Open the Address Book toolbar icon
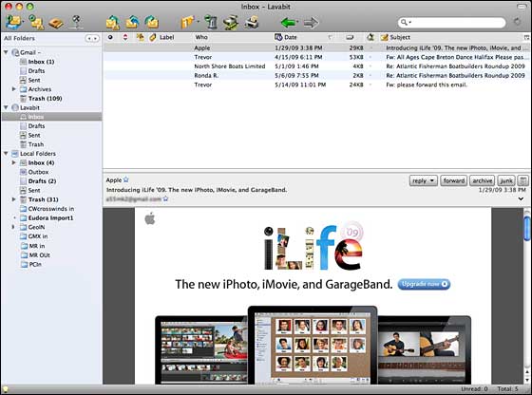The height and width of the screenshot is (395, 532). point(56,23)
